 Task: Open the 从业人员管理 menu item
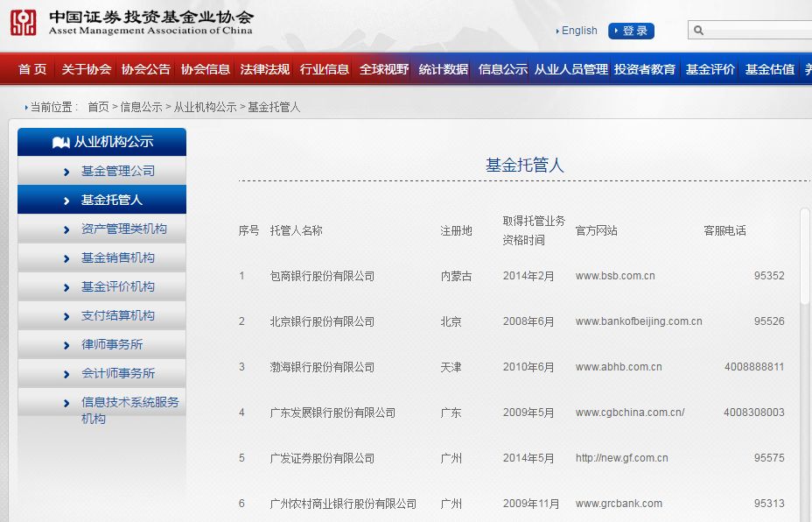(x=571, y=69)
